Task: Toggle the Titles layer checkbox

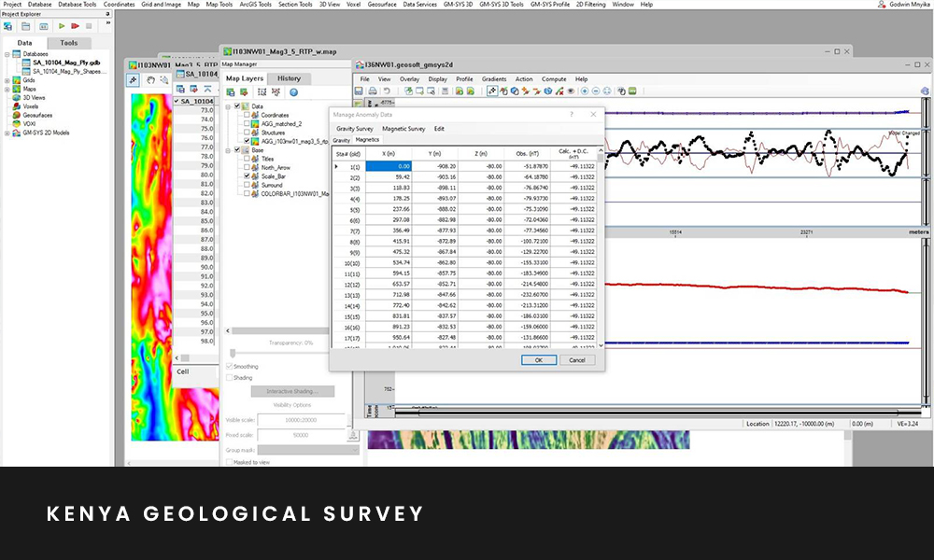Action: [x=247, y=159]
